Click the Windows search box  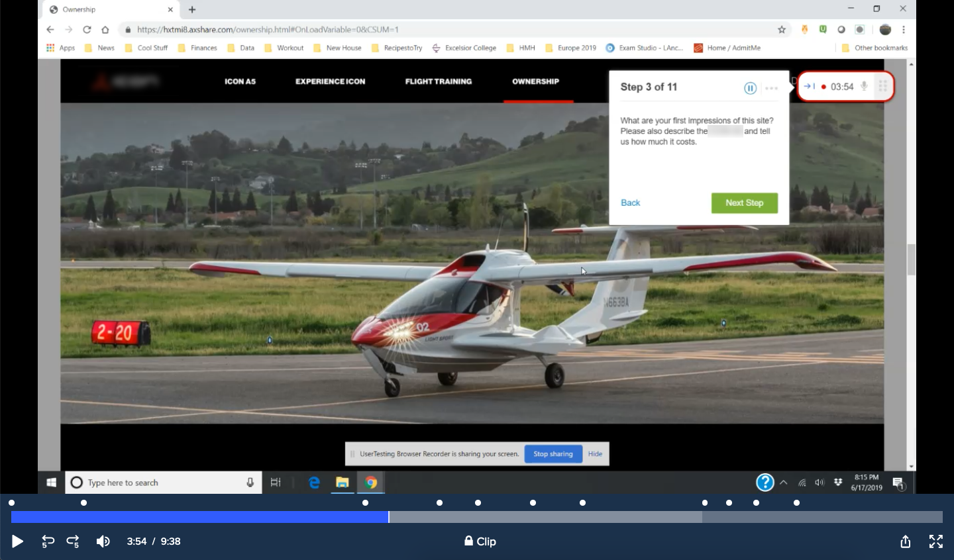pos(159,483)
